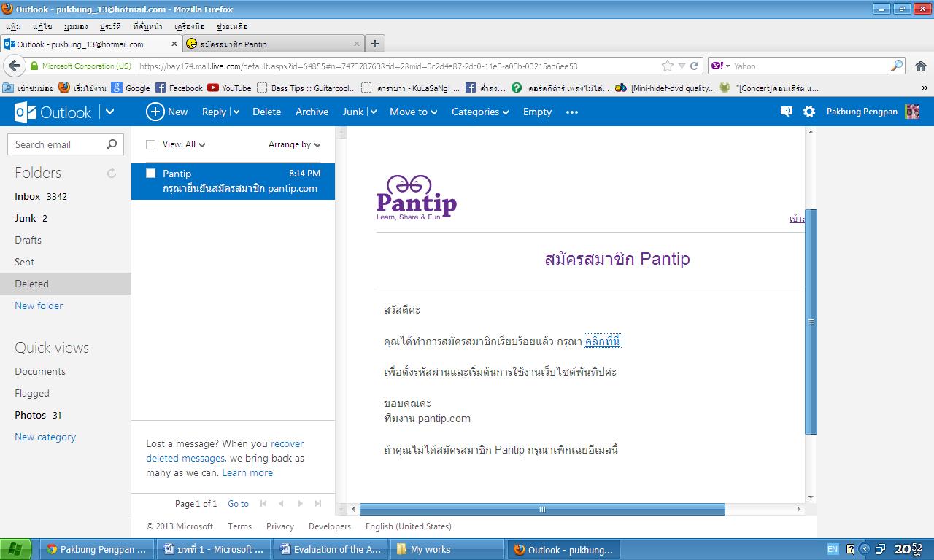Click the search magnifier icon
The image size is (934, 560).
click(x=112, y=144)
